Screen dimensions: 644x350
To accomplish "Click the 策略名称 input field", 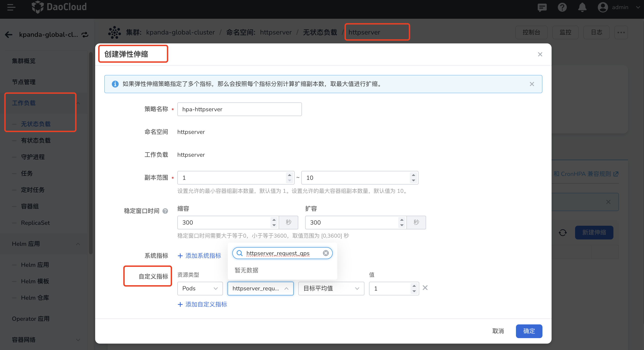I will point(239,109).
